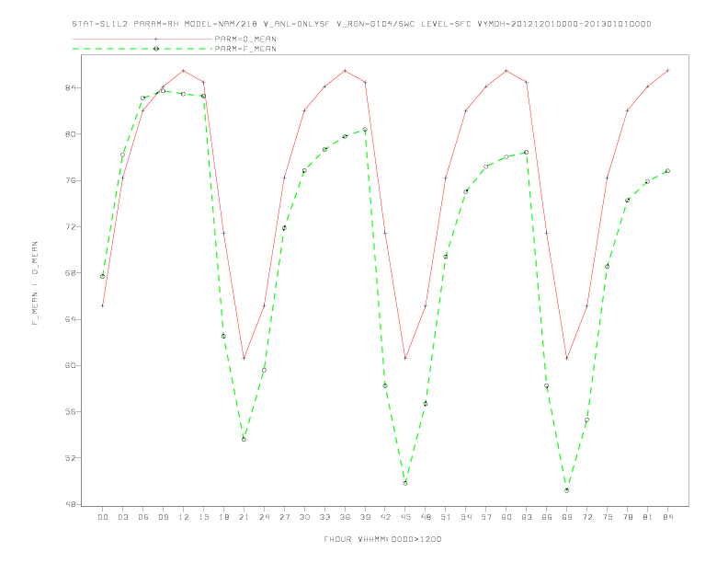This screenshot has height=563, width=728.
Task: Click x-axis tick label 42
Action: pyautogui.click(x=385, y=517)
